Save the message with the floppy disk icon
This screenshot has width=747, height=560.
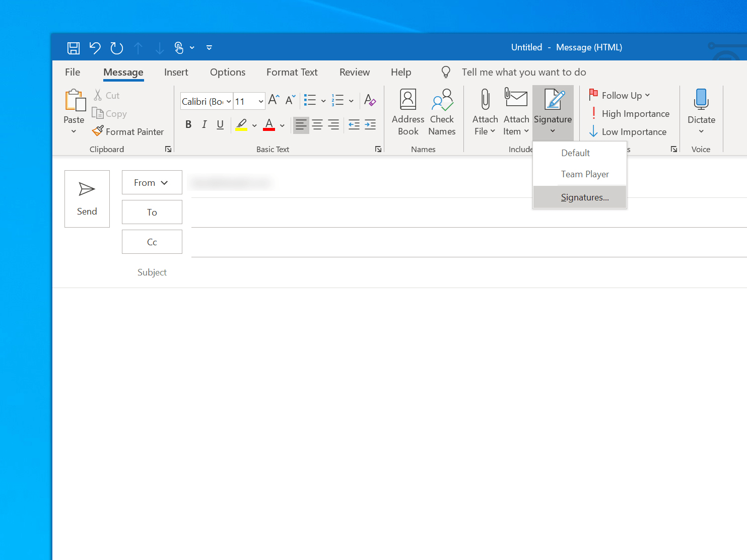[74, 48]
